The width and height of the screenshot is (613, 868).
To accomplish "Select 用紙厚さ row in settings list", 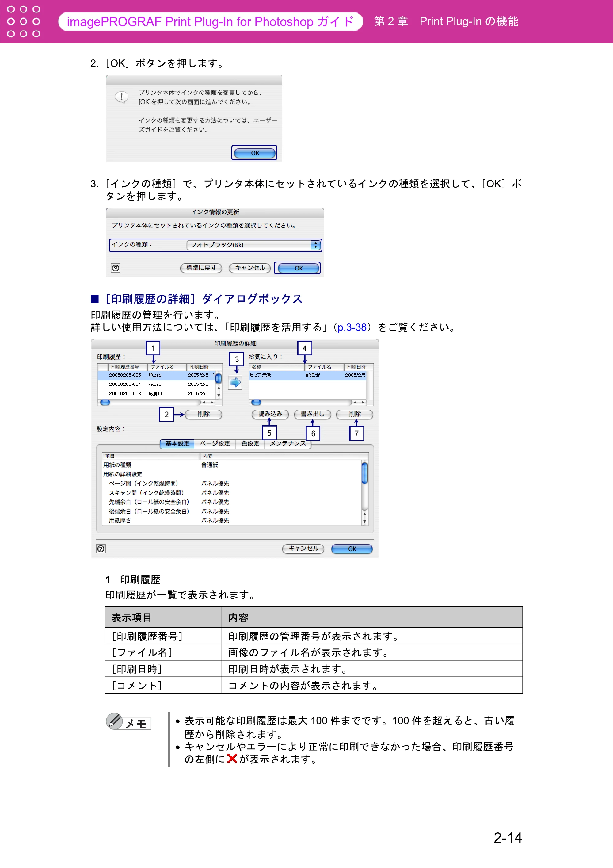I will (232, 521).
